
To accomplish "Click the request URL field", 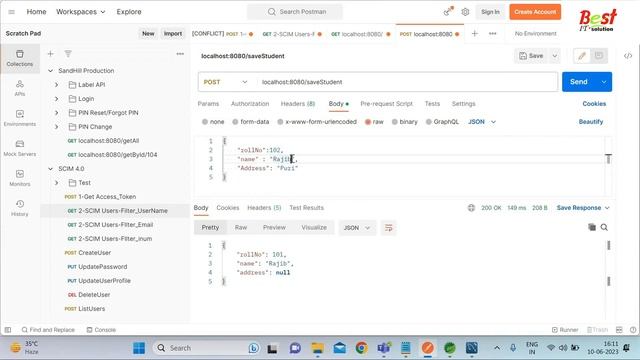I will pos(407,82).
